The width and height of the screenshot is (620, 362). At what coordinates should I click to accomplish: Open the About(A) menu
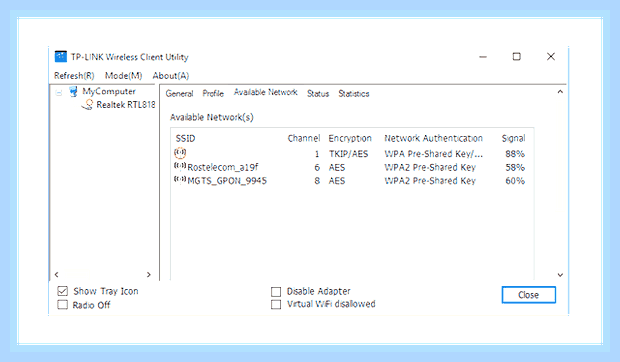click(171, 75)
